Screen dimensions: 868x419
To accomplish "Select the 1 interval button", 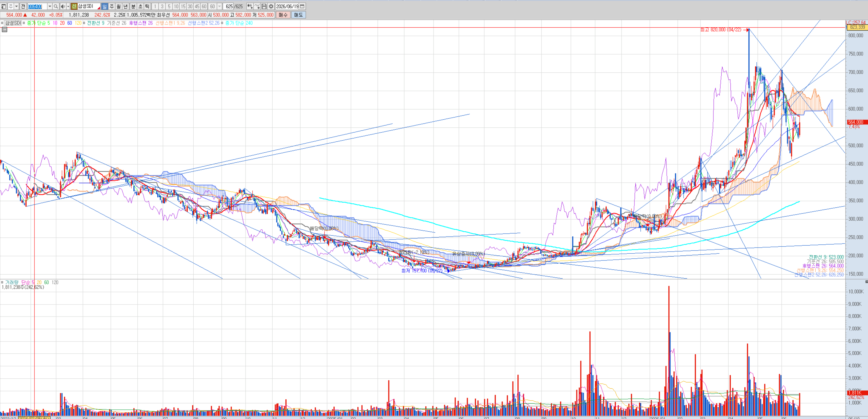I will tap(155, 6).
